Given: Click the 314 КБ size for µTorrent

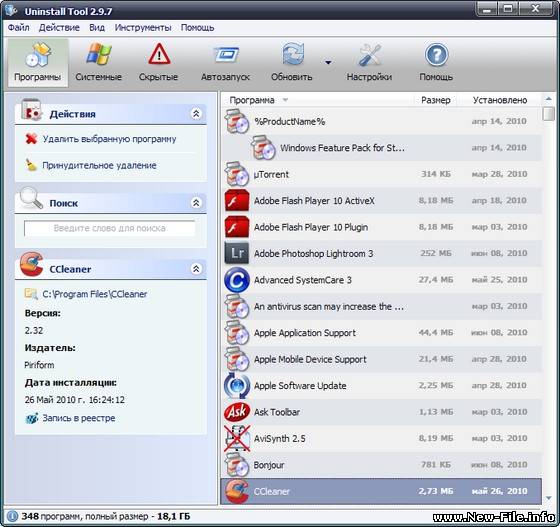Looking at the screenshot, I should (x=436, y=174).
